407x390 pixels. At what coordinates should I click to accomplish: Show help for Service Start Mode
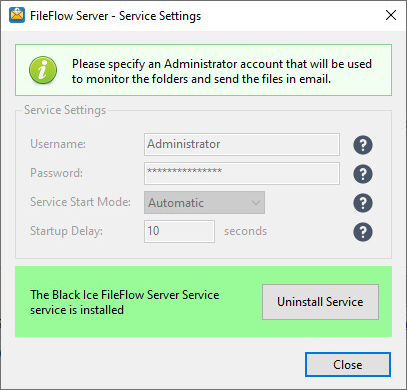pyautogui.click(x=363, y=203)
